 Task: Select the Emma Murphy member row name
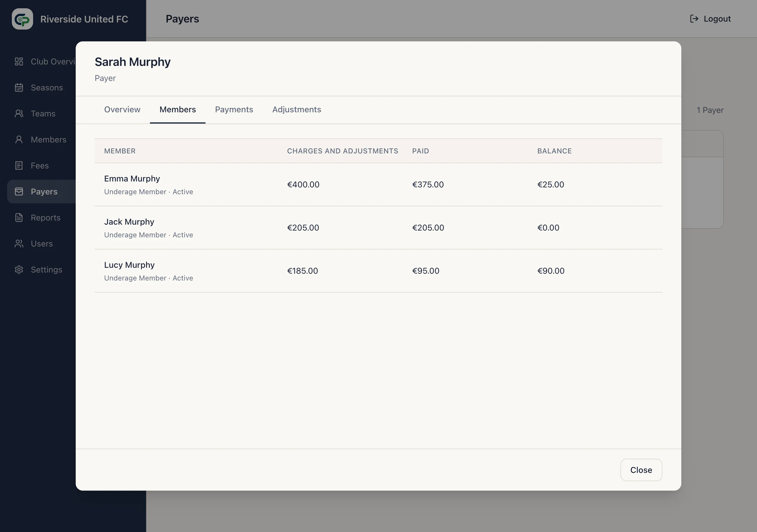132,179
